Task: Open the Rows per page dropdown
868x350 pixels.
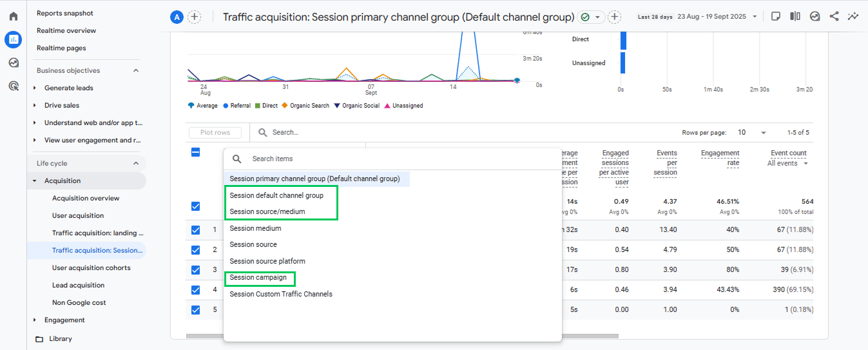Action: click(x=752, y=133)
